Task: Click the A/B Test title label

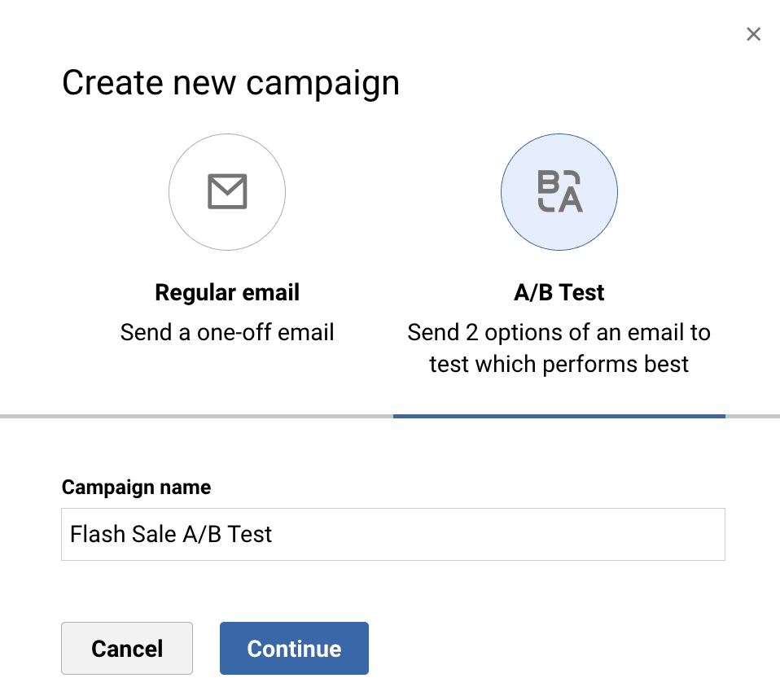Action: tap(559, 292)
